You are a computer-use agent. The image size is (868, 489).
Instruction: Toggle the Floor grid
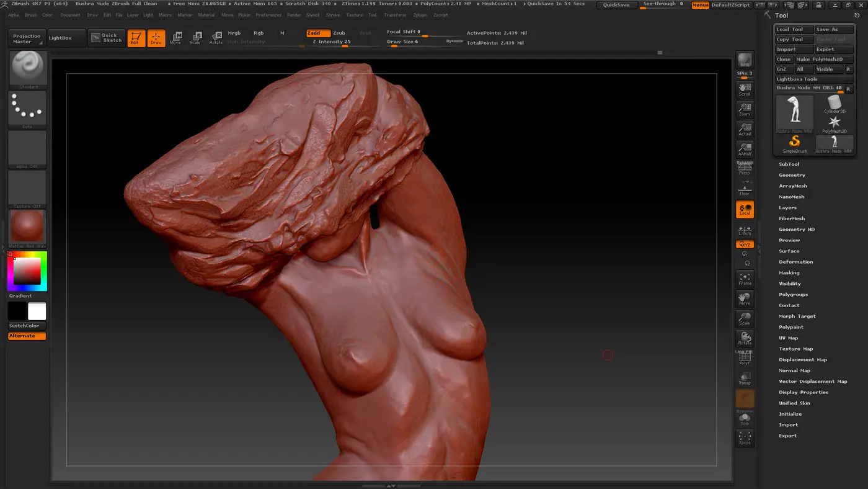[x=745, y=189]
